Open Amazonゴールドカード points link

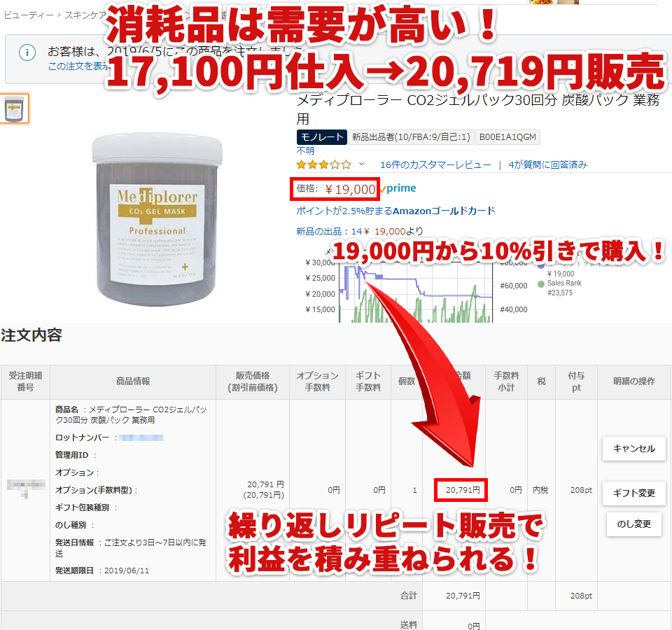click(x=395, y=211)
